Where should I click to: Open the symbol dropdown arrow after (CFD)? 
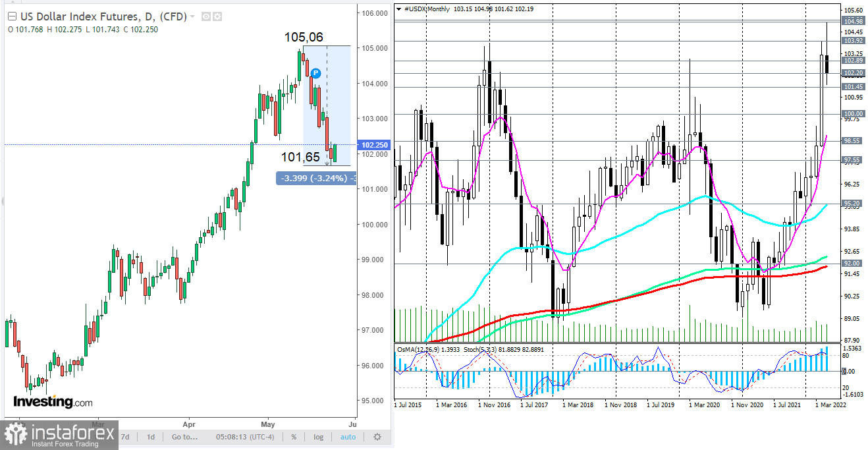(192, 17)
